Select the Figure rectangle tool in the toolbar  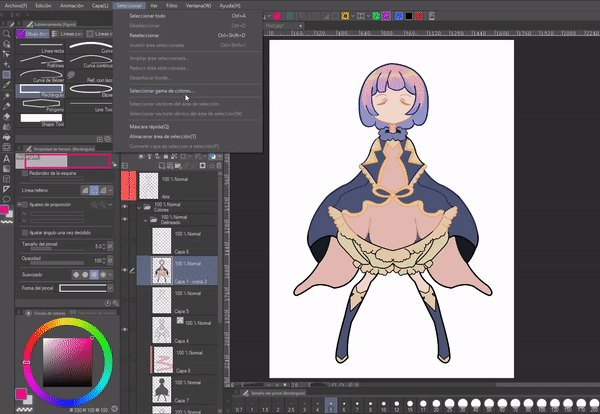pyautogui.click(x=6, y=75)
